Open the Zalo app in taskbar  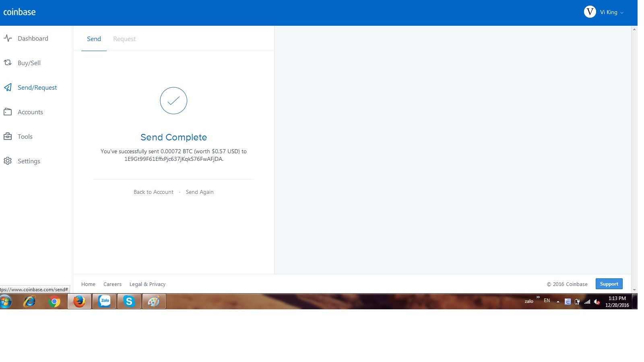coord(104,301)
